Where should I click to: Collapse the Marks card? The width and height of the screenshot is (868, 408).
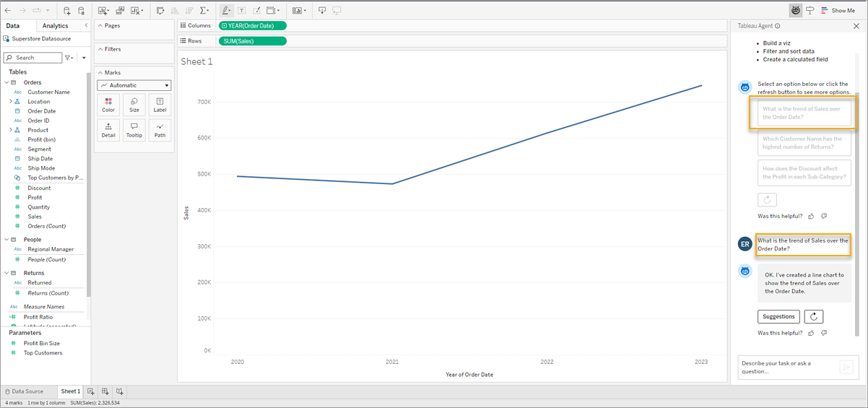click(x=100, y=72)
